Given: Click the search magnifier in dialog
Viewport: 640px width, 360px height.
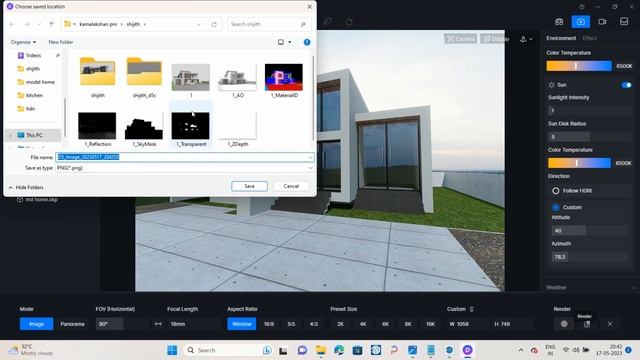Looking at the screenshot, I should [303, 24].
